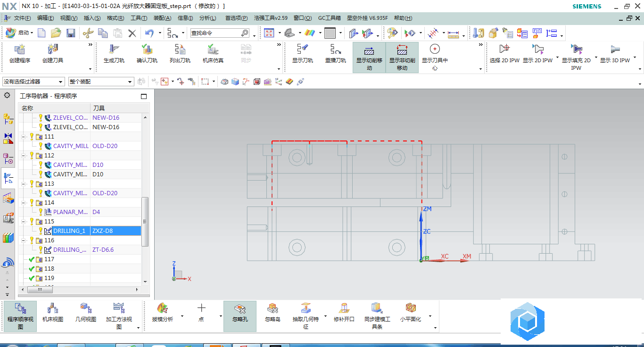This screenshot has height=347, width=644.
Task: Switch to 几何视图 (Geometry View)
Action: [x=86, y=313]
